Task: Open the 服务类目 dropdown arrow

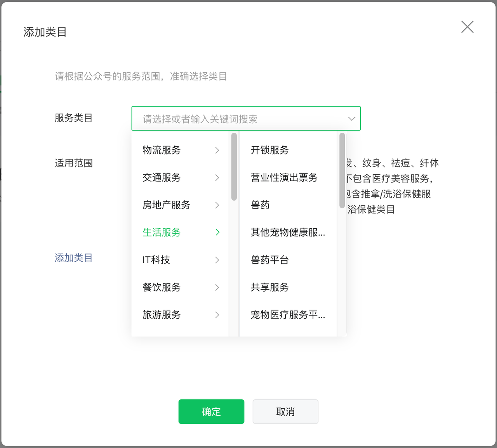Action: pos(351,118)
